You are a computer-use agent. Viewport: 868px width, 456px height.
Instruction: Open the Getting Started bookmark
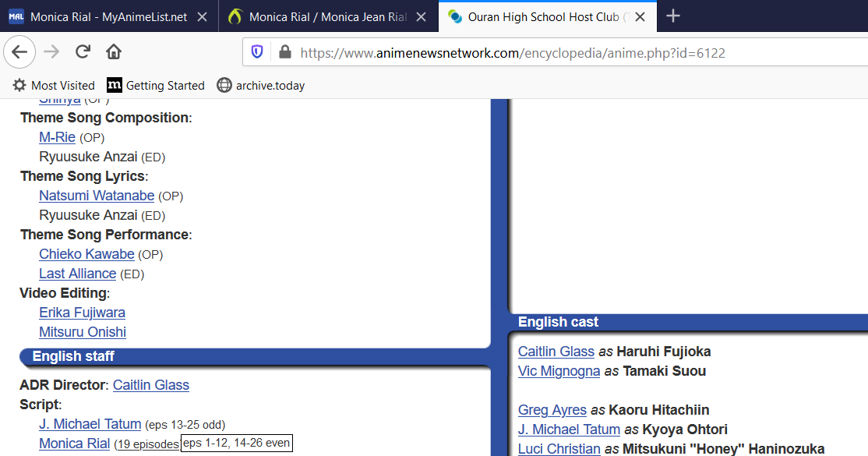coord(156,85)
